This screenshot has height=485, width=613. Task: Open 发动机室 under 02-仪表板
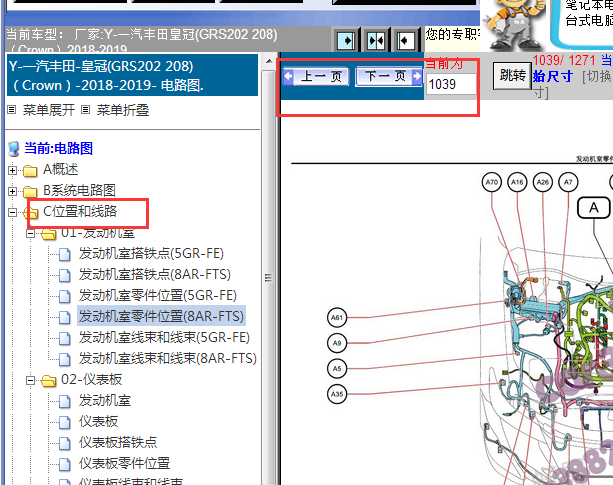pyautogui.click(x=105, y=401)
